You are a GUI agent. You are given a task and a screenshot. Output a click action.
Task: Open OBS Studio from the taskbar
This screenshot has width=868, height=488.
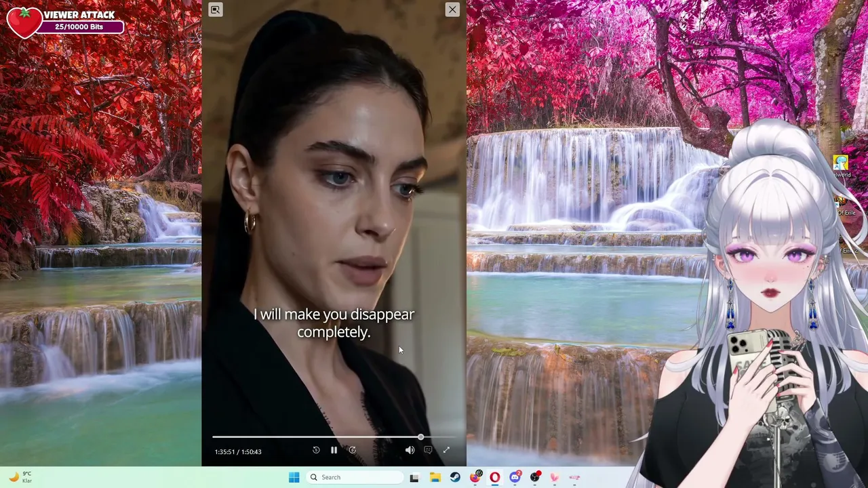(536, 477)
